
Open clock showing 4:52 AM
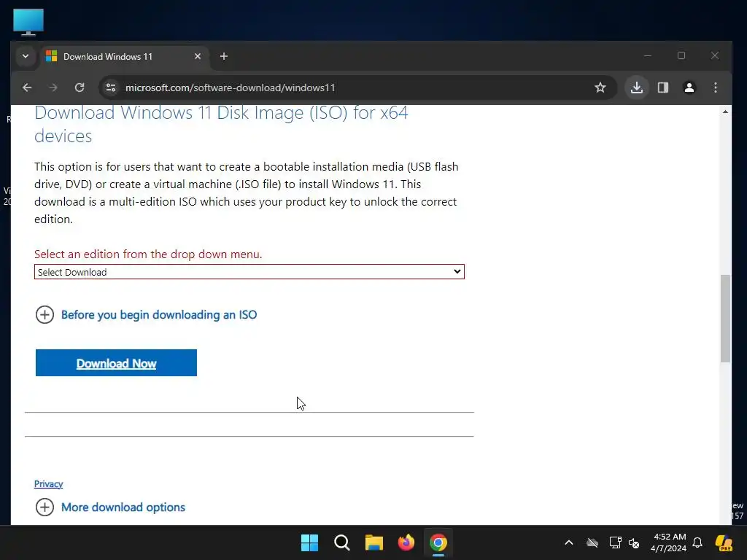tap(669, 542)
